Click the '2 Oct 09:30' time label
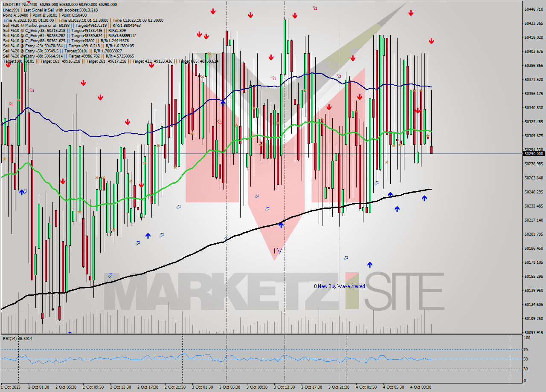546x392 pixels. pos(93,387)
